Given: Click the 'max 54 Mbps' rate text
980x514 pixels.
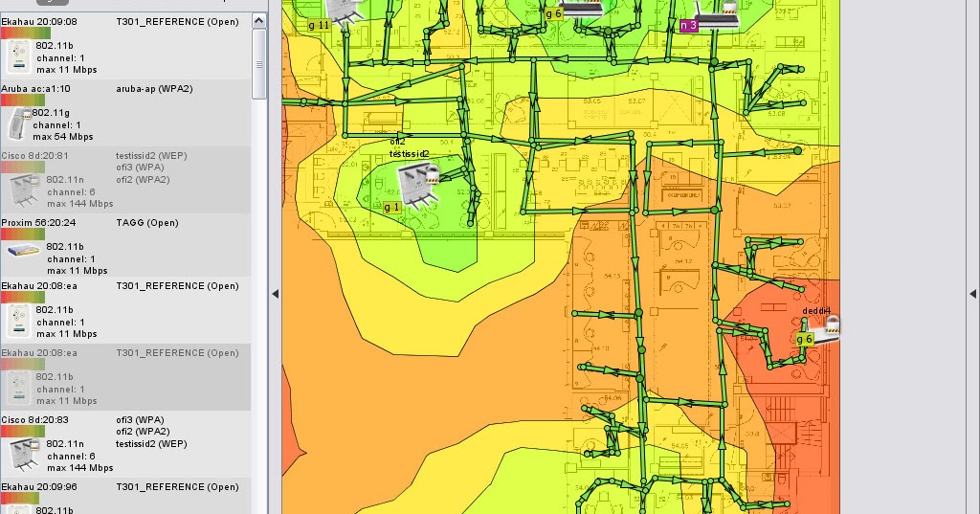Looking at the screenshot, I should (63, 136).
